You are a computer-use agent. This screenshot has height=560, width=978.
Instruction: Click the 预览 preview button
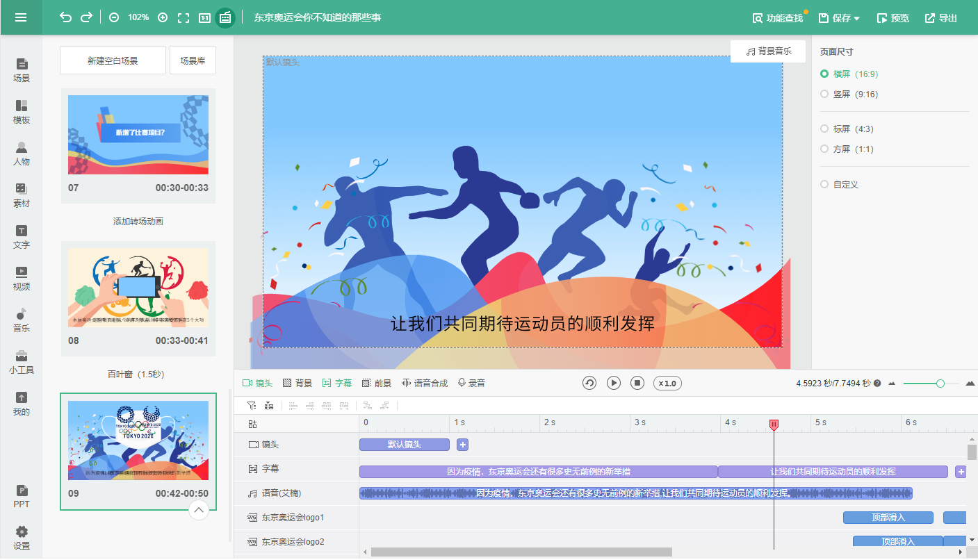(893, 18)
